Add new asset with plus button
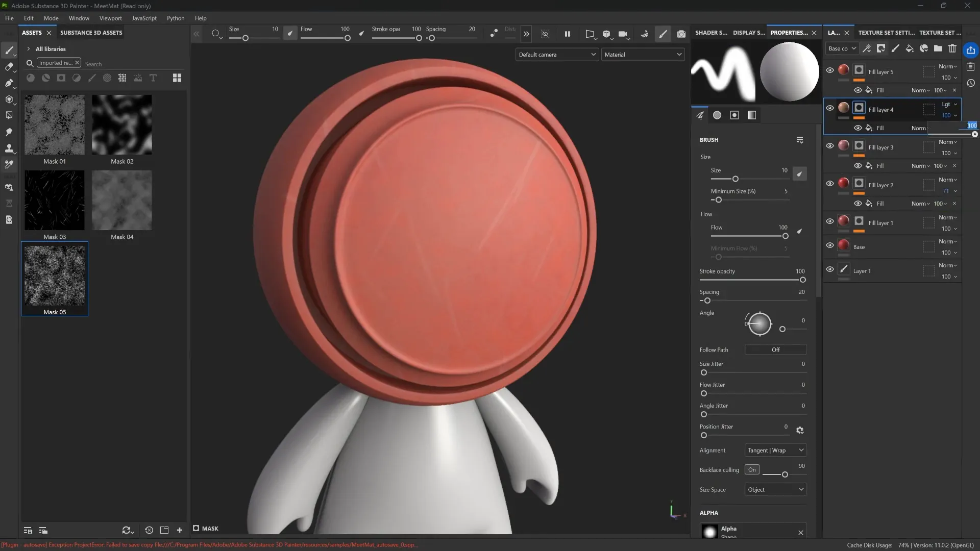The image size is (980, 551). [x=179, y=531]
